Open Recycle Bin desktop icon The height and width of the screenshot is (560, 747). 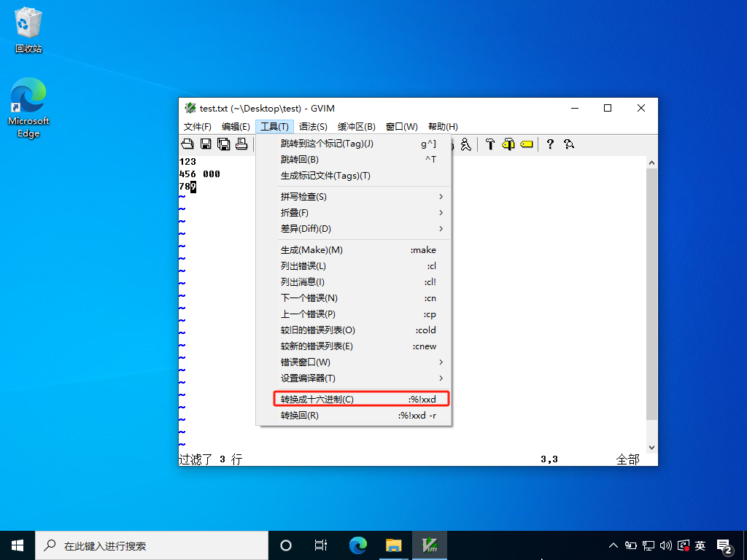(x=28, y=30)
